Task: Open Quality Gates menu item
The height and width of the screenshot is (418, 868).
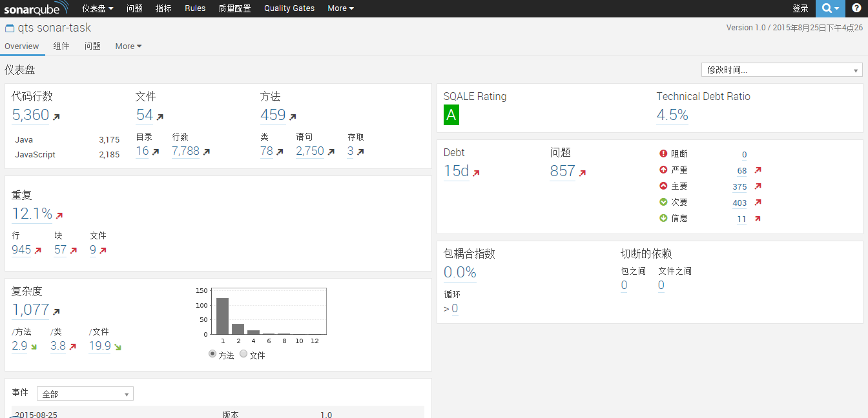Action: 289,8
